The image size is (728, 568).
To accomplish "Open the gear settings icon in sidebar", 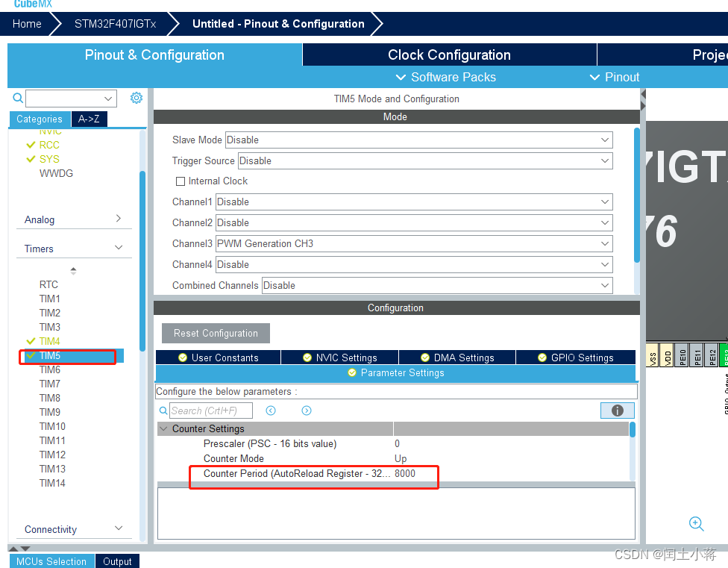I will (x=136, y=98).
